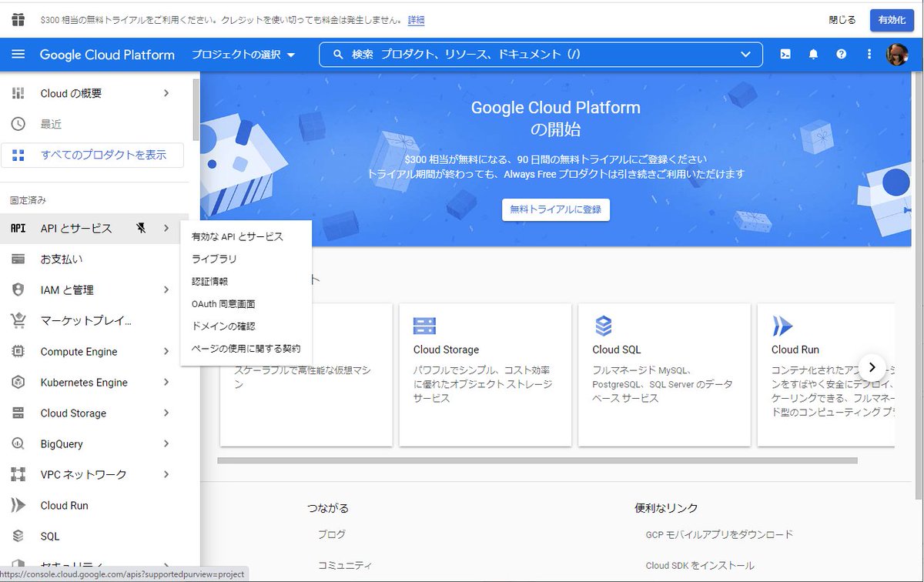
Task: Click the Cloud Storage card icon
Action: [x=425, y=326]
